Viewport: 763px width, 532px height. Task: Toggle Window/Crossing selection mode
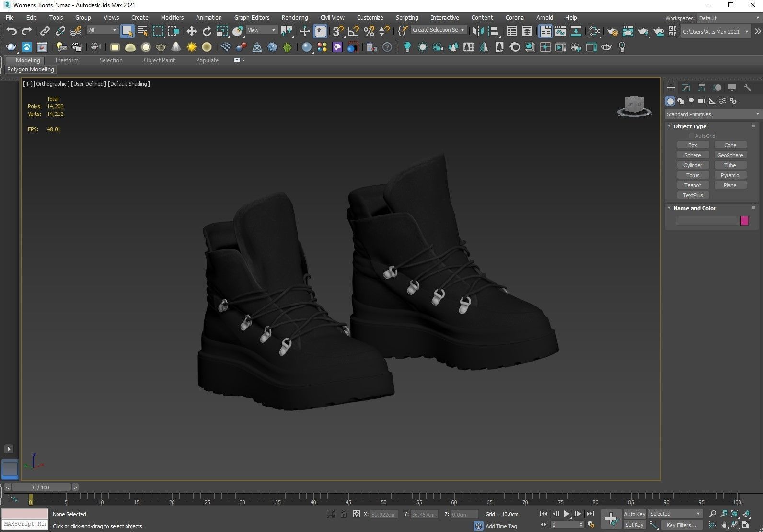pos(173,32)
